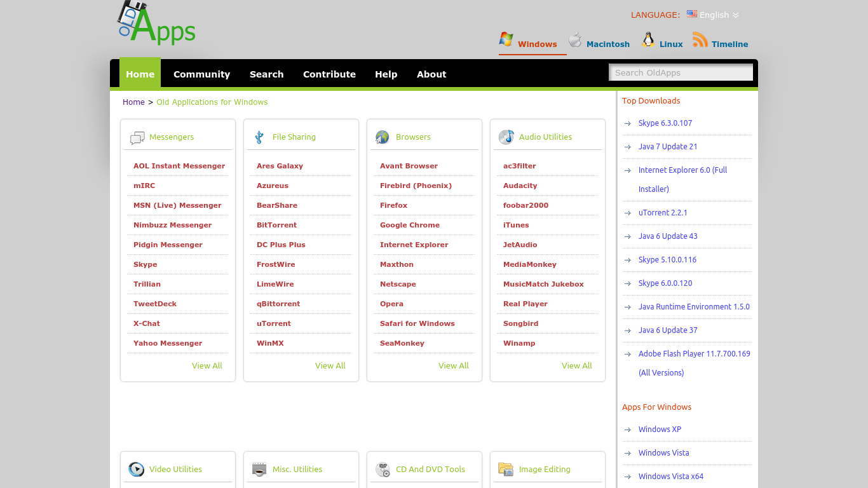This screenshot has height=488, width=868.
Task: Open the Image Editing category heading
Action: (545, 469)
